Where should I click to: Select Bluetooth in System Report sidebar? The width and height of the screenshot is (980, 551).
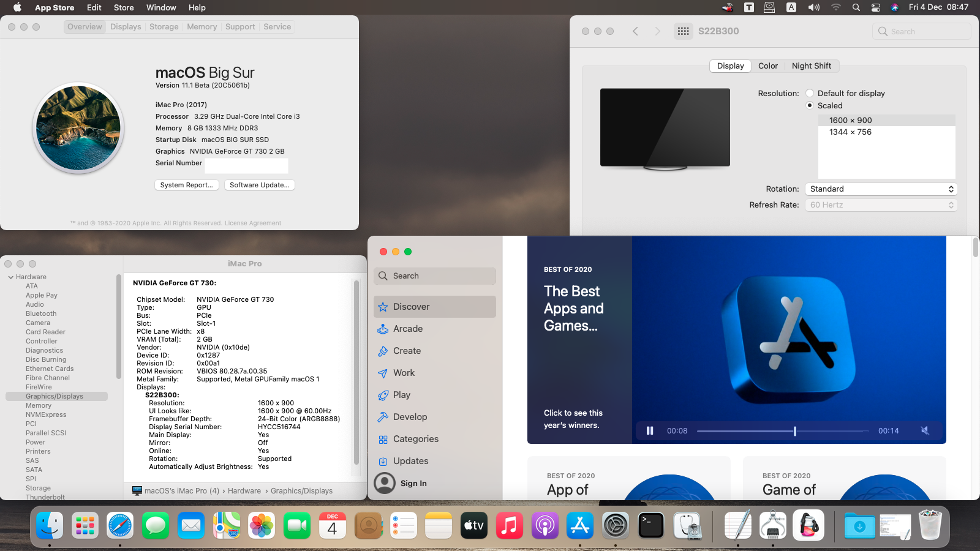click(x=41, y=314)
